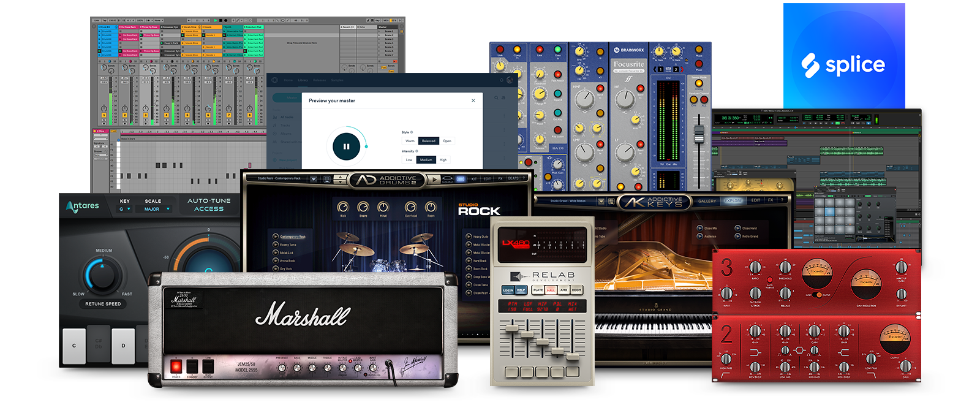The height and width of the screenshot is (402, 980).
Task: Set mastering intensity to High
Action: (x=443, y=160)
